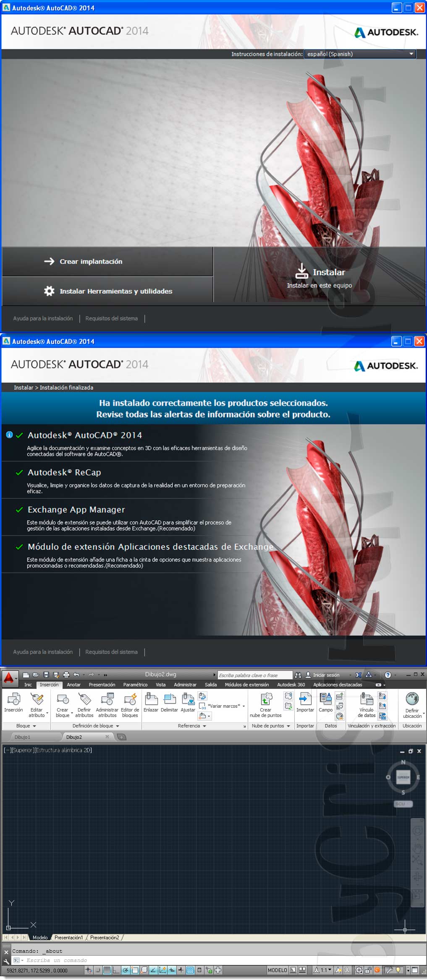
Task: Toggle polar tracking in status bar
Action: click(x=125, y=970)
